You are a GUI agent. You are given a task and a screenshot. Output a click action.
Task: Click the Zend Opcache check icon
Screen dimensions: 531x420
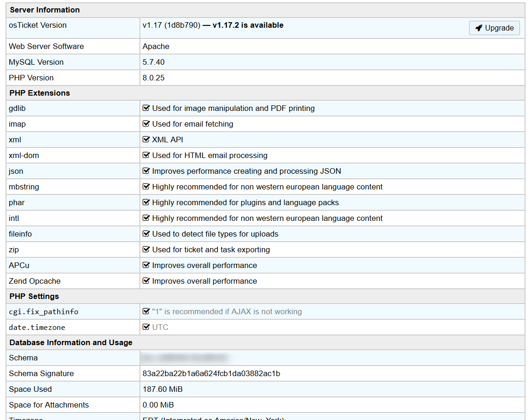coord(146,281)
